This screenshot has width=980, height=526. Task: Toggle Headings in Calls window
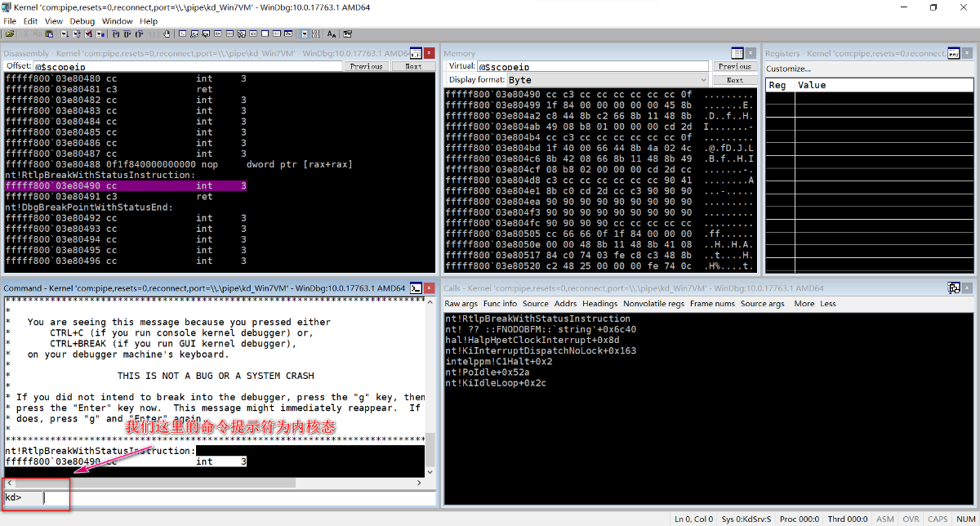pos(599,304)
